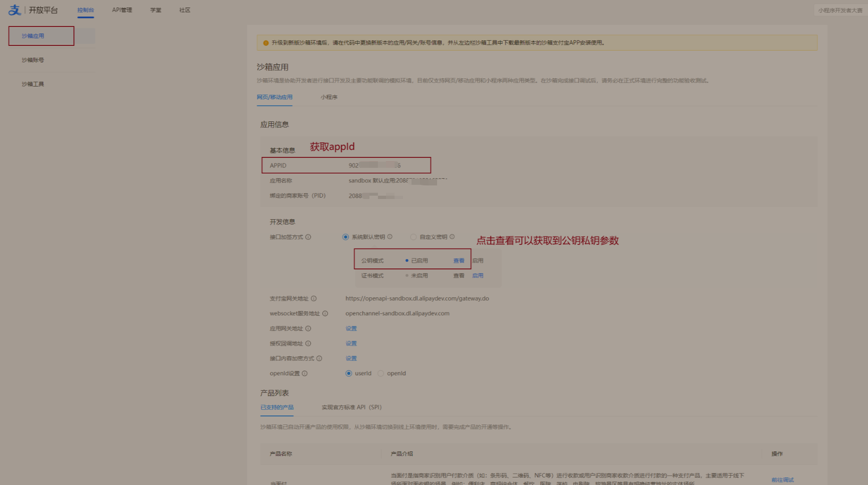868x485 pixels.
Task: Click the orange warning icon in the upgrade banner
Action: pyautogui.click(x=266, y=43)
